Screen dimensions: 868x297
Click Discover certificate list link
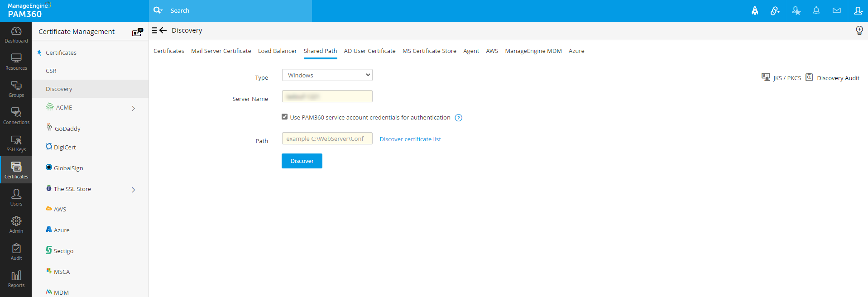[x=410, y=139]
